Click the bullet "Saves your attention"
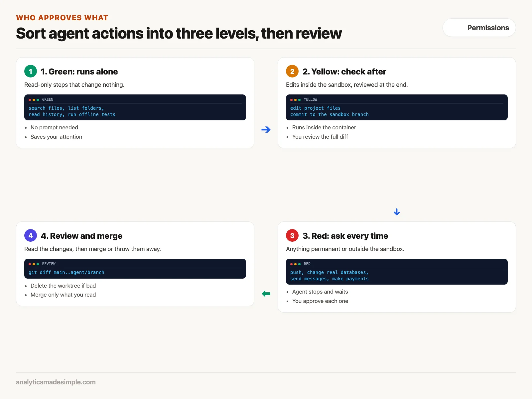 point(56,137)
